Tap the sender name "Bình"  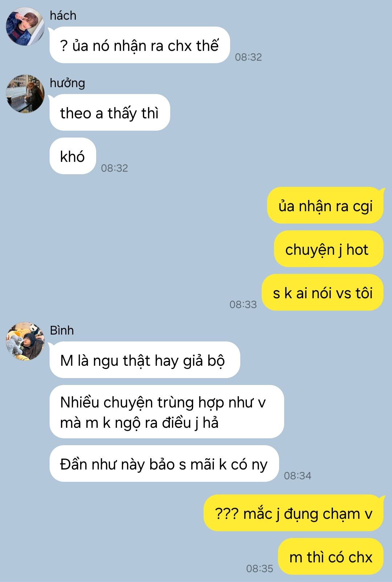(62, 330)
